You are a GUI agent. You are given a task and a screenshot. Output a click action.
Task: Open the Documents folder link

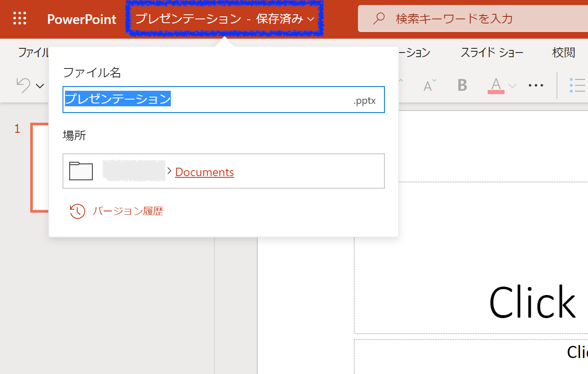click(x=204, y=172)
